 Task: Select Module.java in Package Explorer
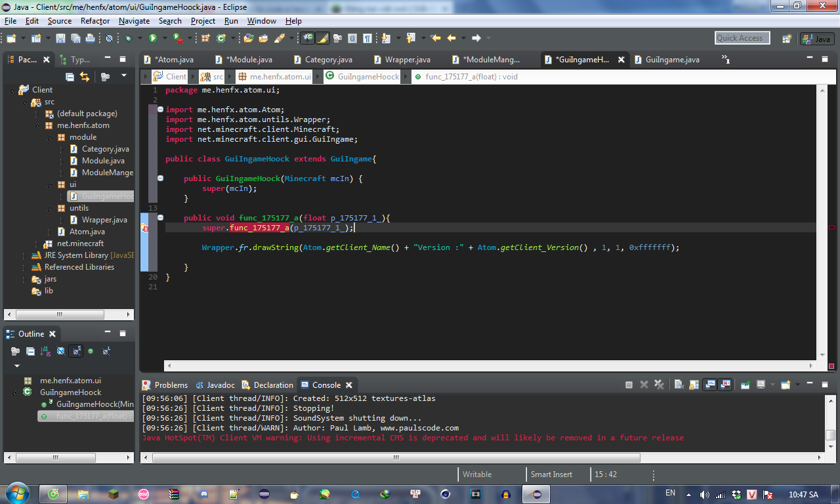point(103,161)
